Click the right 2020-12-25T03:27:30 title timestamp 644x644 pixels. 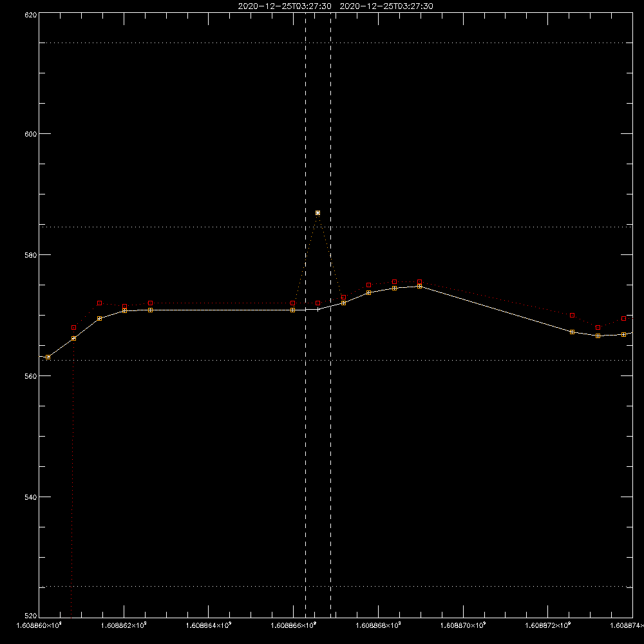click(x=386, y=6)
